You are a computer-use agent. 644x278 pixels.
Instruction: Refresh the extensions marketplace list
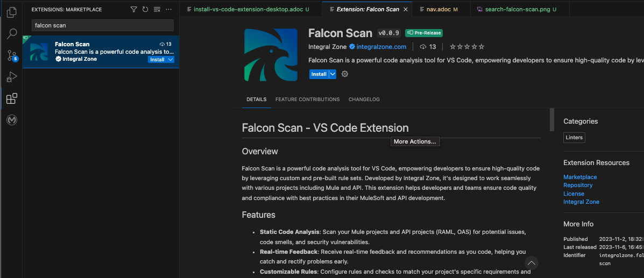pyautogui.click(x=145, y=9)
